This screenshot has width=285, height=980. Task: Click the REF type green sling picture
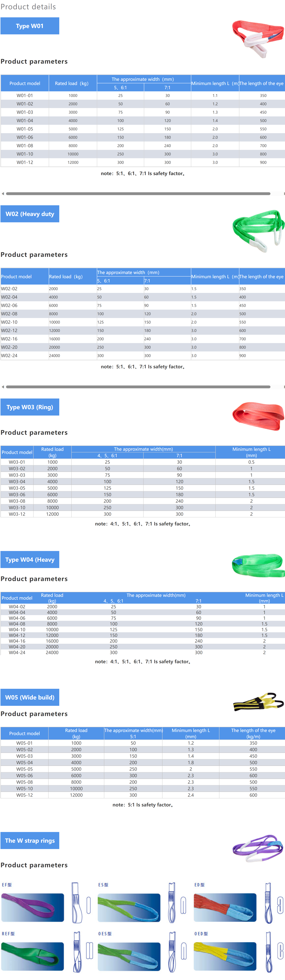click(x=32, y=956)
